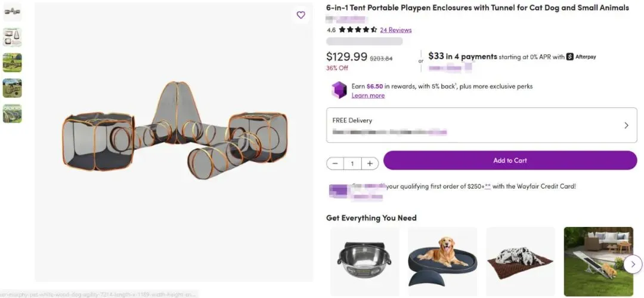Click the purple rewards gem icon
Screen dimensions: 644x298
[x=339, y=90]
